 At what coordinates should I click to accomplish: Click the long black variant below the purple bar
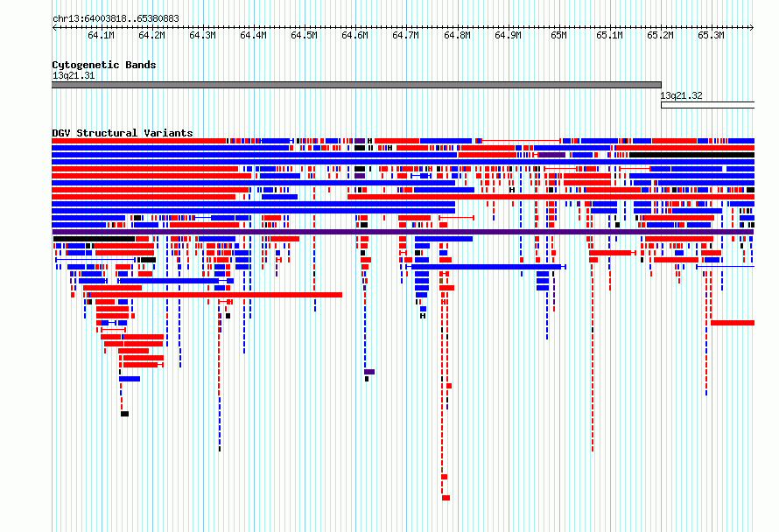tap(95, 239)
